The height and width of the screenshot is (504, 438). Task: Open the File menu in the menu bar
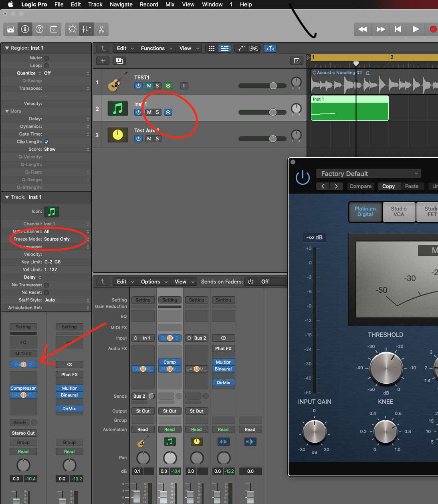click(59, 4)
